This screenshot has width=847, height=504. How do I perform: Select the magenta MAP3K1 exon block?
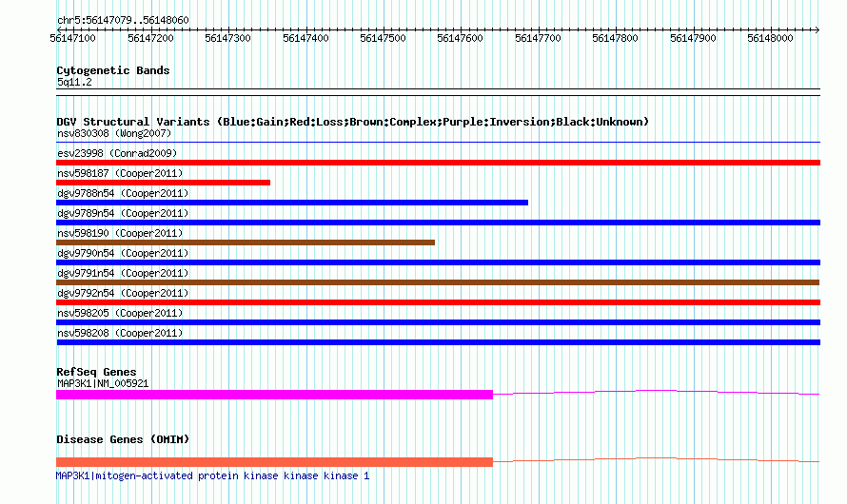click(x=274, y=395)
